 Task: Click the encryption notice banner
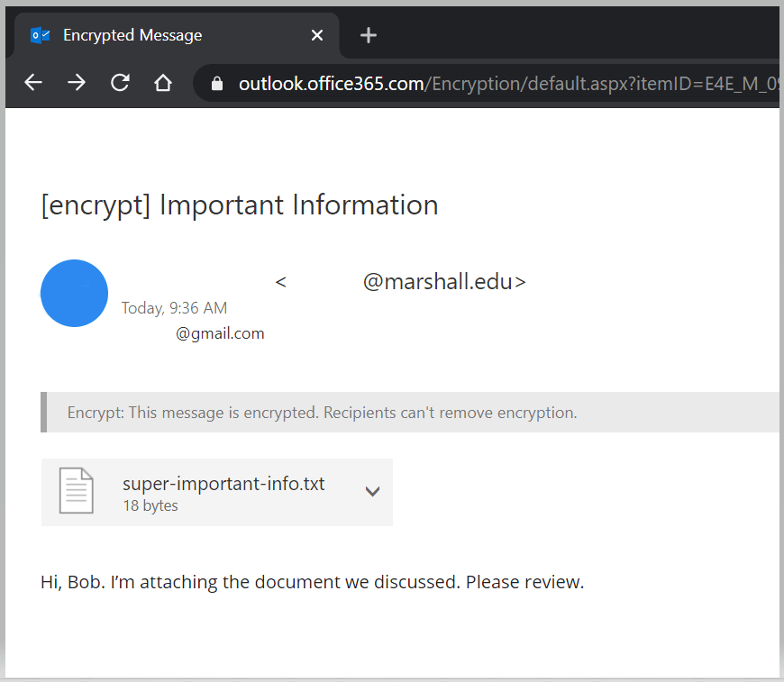322,412
